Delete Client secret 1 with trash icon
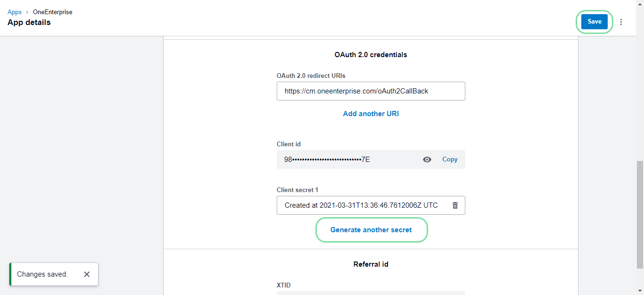The width and height of the screenshot is (644, 295). (x=455, y=205)
